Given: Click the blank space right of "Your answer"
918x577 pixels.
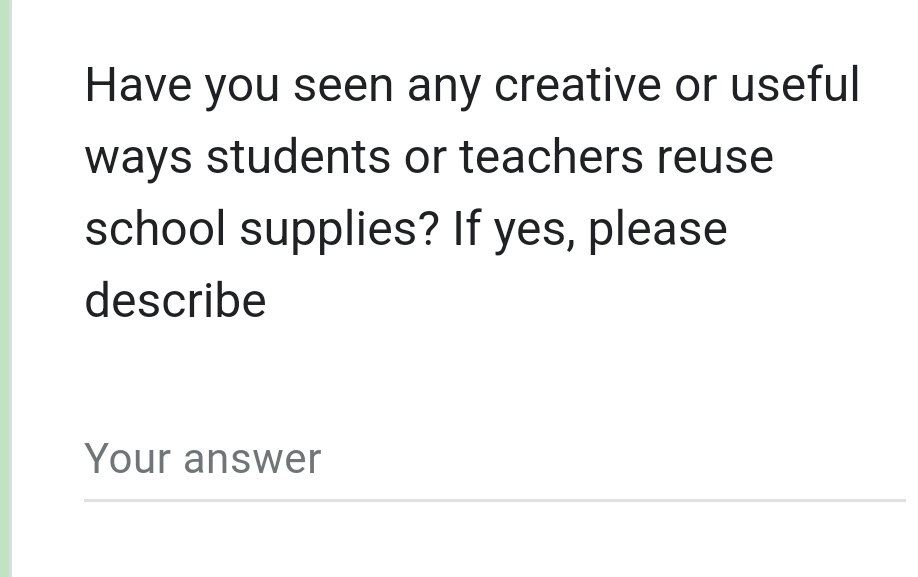Looking at the screenshot, I should coord(620,459).
